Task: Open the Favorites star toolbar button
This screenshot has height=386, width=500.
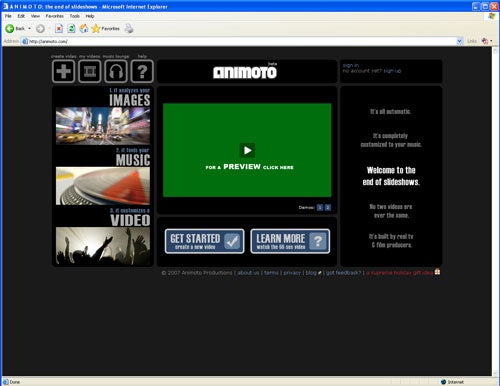Action: [105, 29]
